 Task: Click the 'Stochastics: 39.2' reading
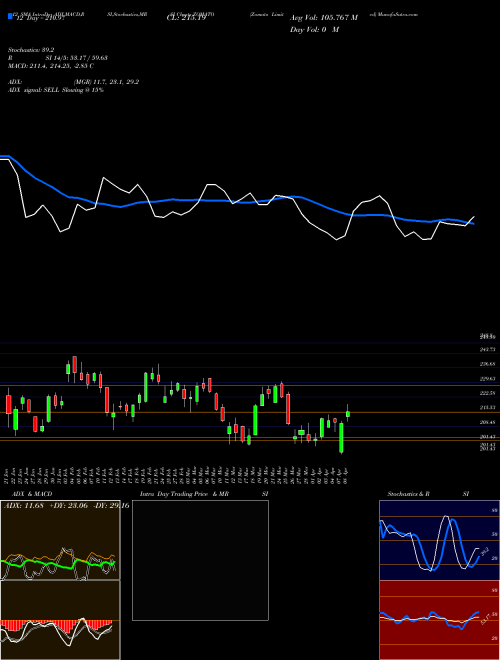click(31, 50)
